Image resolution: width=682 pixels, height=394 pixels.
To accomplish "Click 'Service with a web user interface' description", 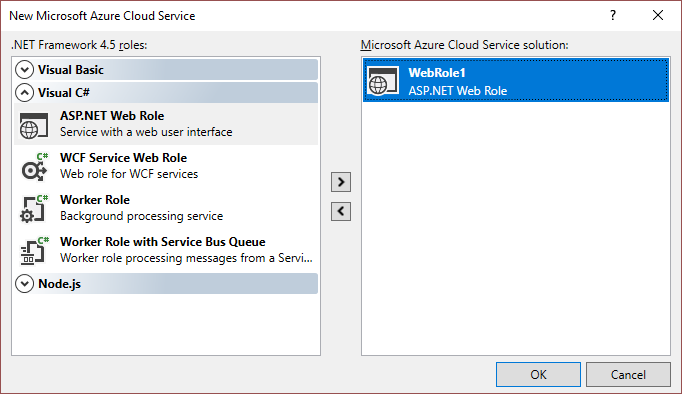I will [146, 132].
